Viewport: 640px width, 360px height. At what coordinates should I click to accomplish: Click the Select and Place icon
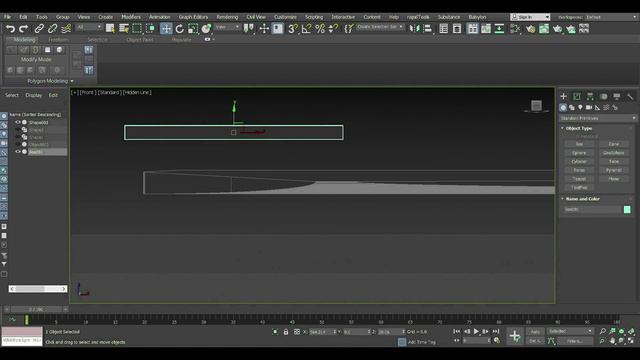tap(207, 29)
